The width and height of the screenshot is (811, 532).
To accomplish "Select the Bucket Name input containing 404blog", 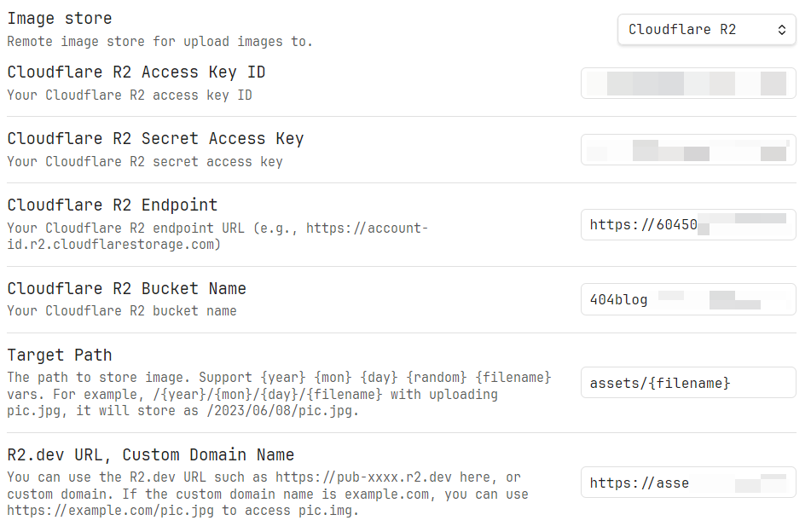I will 688,299.
